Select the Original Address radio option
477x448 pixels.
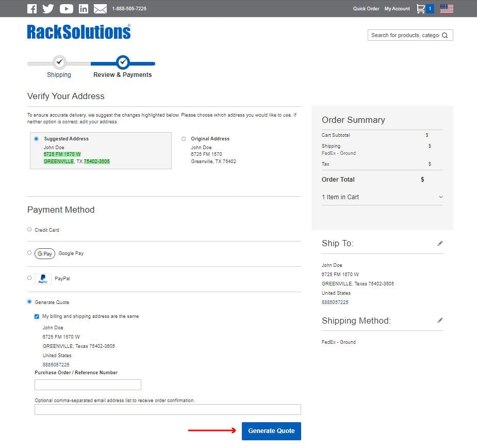(184, 139)
